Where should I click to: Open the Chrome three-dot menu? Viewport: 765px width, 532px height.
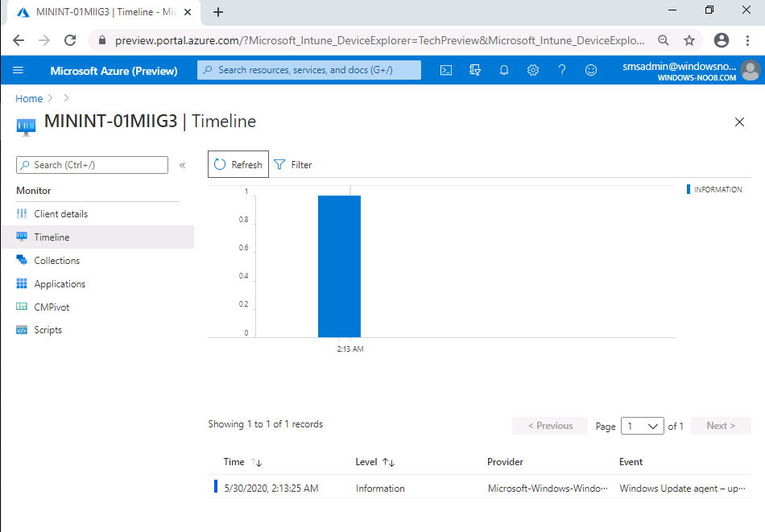click(747, 40)
